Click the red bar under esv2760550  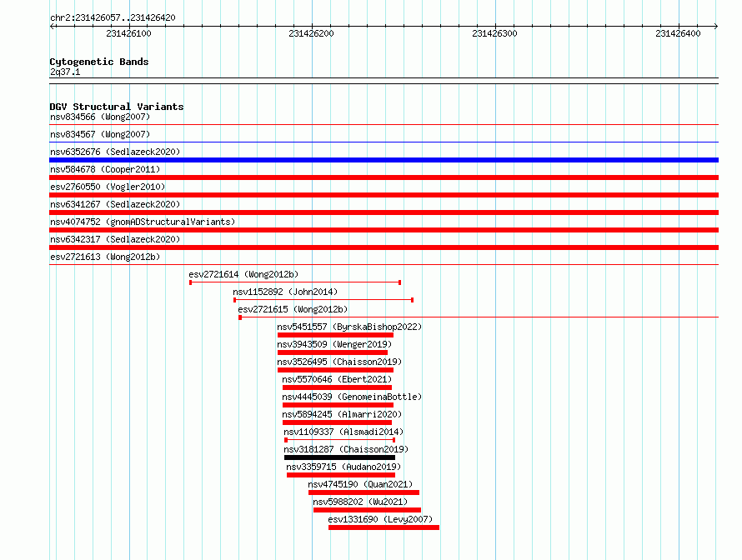click(384, 195)
